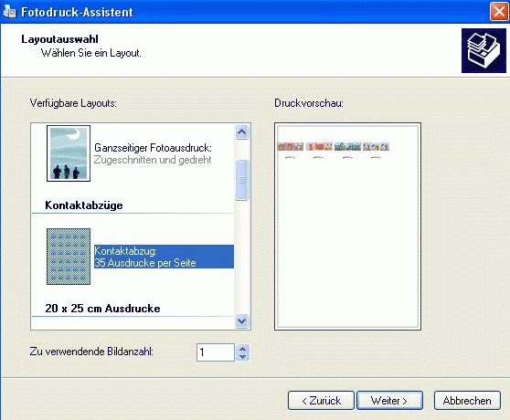Select the contact sheet layout thumbnail
510x420 pixels.
coord(69,257)
